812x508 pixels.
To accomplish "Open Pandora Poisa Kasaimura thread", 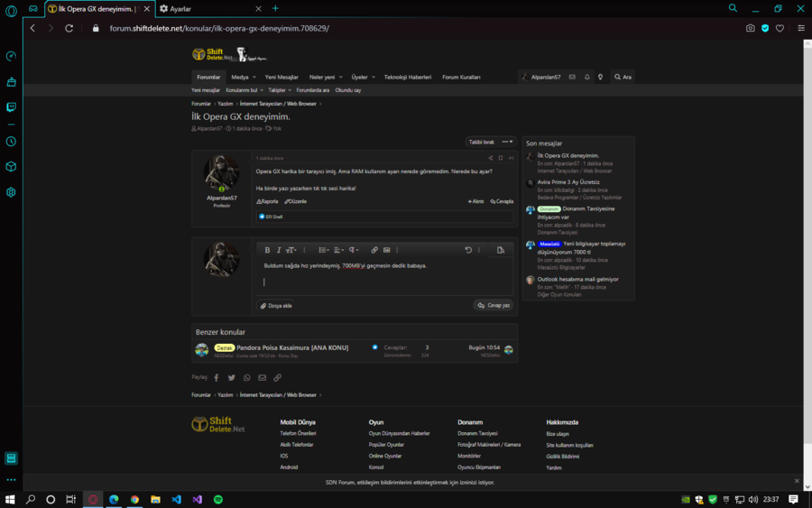I will (x=292, y=348).
